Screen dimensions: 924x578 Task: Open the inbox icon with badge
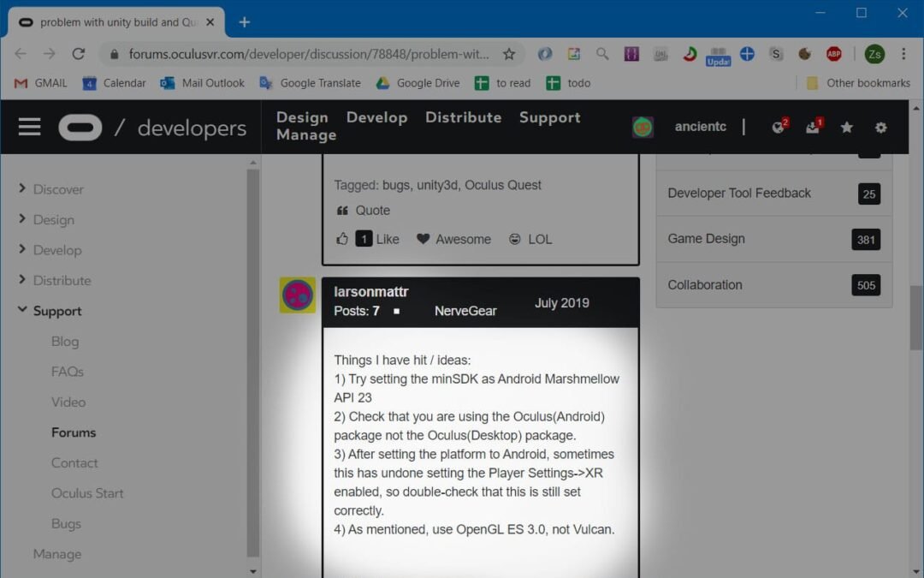click(812, 128)
